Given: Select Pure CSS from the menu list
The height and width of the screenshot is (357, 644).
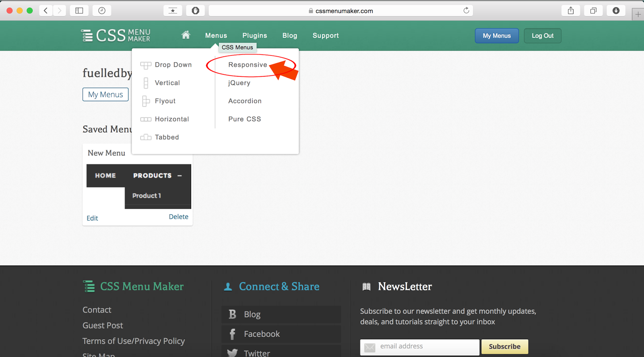Looking at the screenshot, I should pyautogui.click(x=245, y=119).
